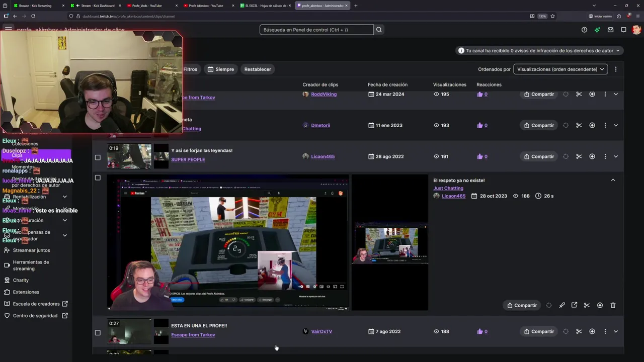Open SUPER PEOPLE category link
This screenshot has width=644, height=362.
click(x=188, y=159)
